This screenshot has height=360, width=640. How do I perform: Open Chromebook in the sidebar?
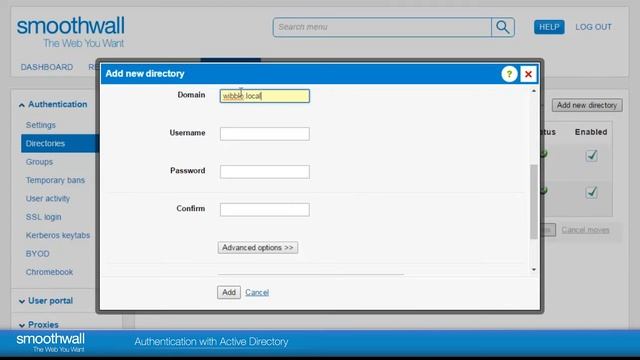click(x=49, y=272)
